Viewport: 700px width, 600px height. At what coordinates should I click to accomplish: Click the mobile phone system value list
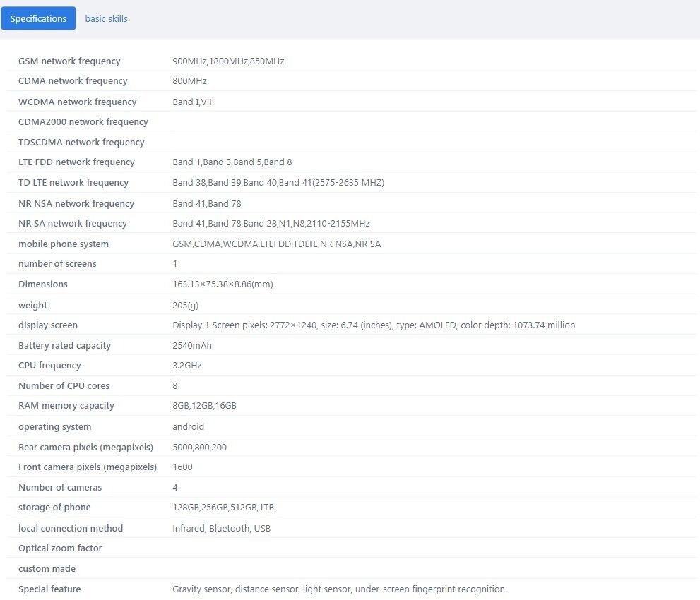click(276, 244)
